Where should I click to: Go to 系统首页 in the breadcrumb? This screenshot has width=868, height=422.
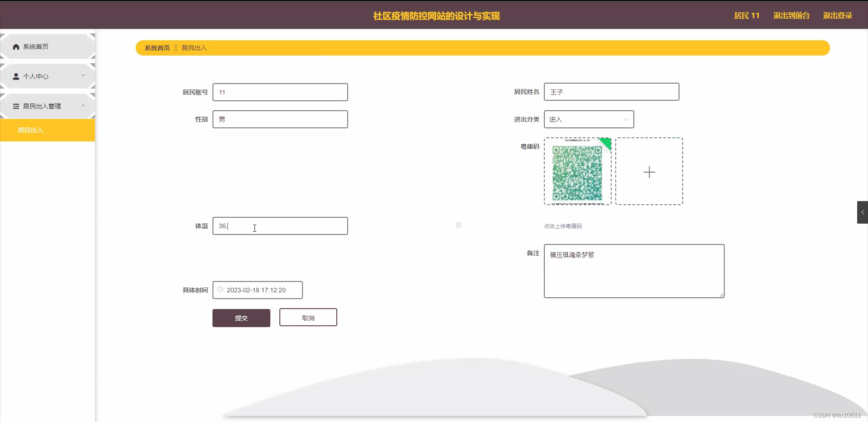pyautogui.click(x=157, y=48)
